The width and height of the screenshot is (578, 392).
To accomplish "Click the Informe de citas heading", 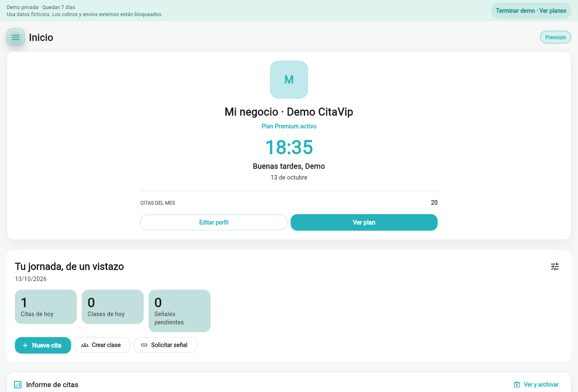I will pos(52,385).
